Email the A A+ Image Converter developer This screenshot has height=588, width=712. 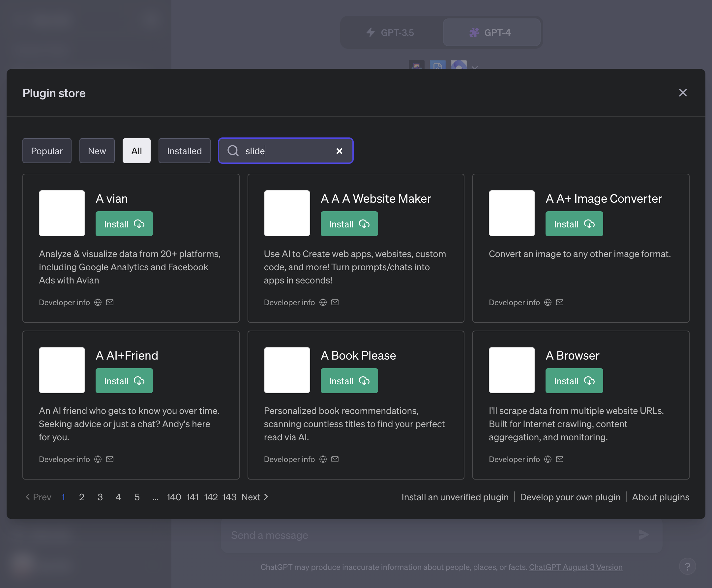(560, 302)
